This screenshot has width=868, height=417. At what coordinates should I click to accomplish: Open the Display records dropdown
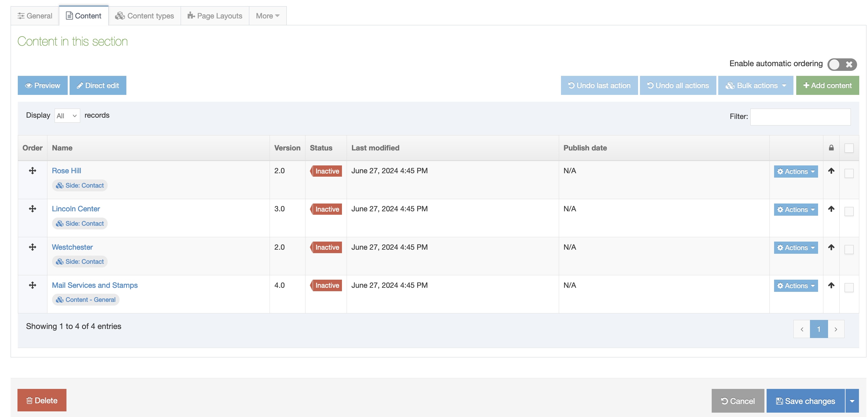(x=67, y=115)
